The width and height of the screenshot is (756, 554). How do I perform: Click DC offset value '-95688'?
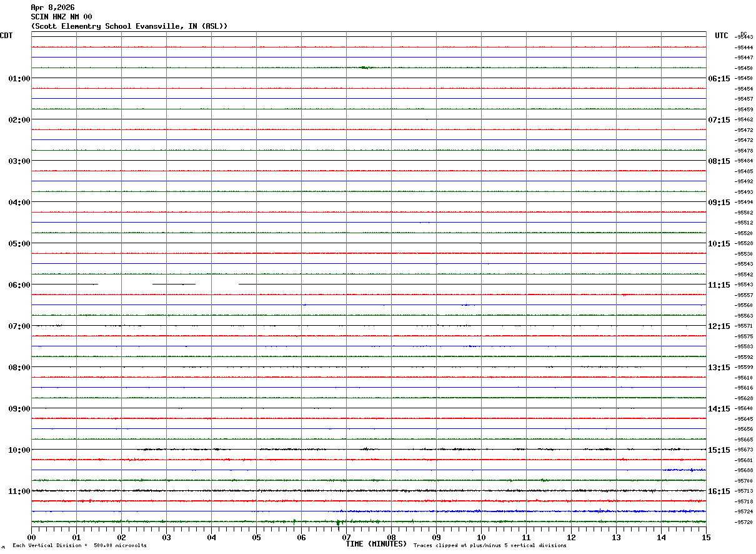744,470
